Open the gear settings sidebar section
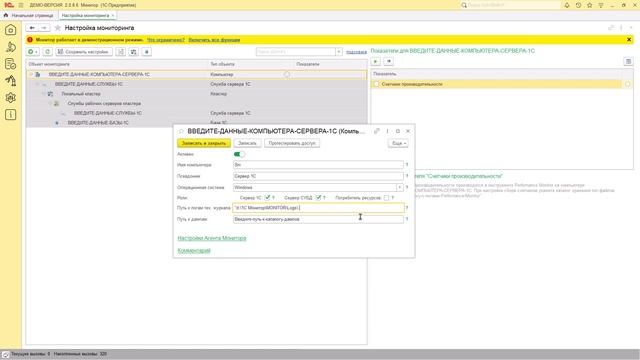The height and width of the screenshot is (360, 640). click(11, 98)
